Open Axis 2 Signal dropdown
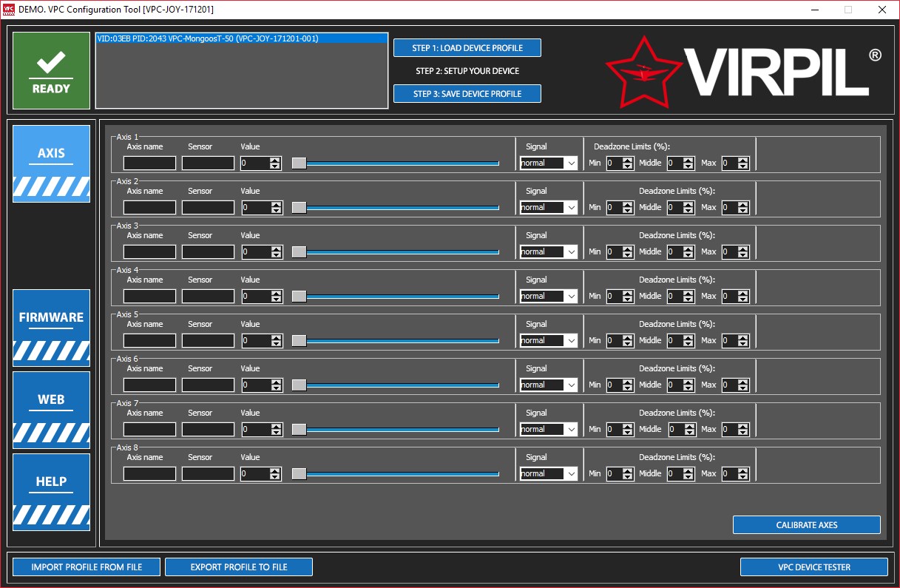This screenshot has height=588, width=900. 549,208
